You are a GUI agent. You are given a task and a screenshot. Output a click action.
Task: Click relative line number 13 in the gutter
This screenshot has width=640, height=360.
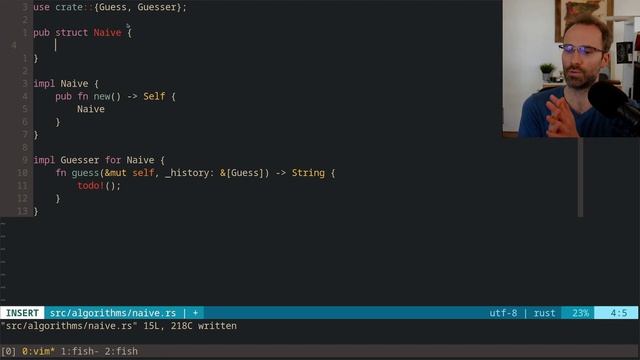22,211
